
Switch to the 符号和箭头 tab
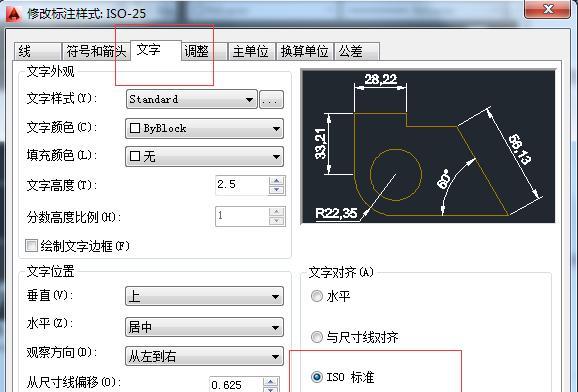point(96,51)
